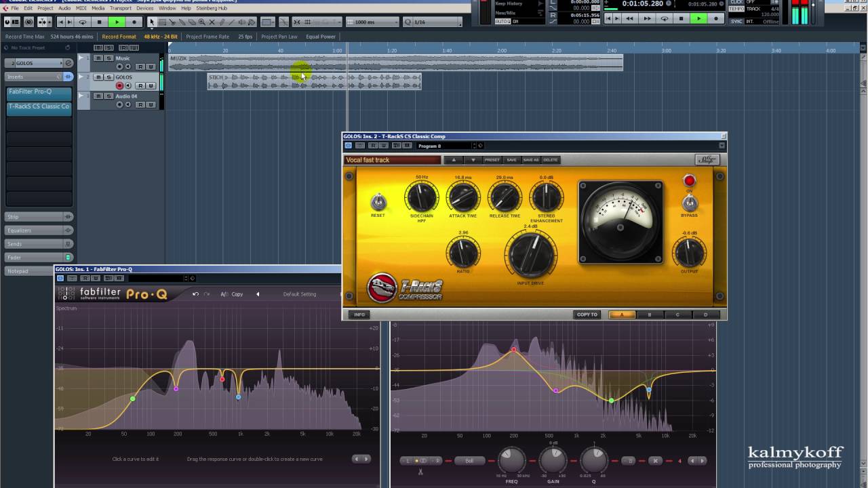
Task: Mute the GOLOS track
Action: pos(98,77)
